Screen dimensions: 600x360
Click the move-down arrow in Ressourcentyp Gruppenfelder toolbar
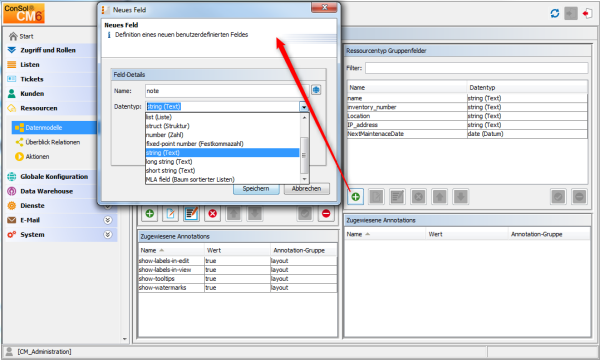pyautogui.click(x=460, y=197)
